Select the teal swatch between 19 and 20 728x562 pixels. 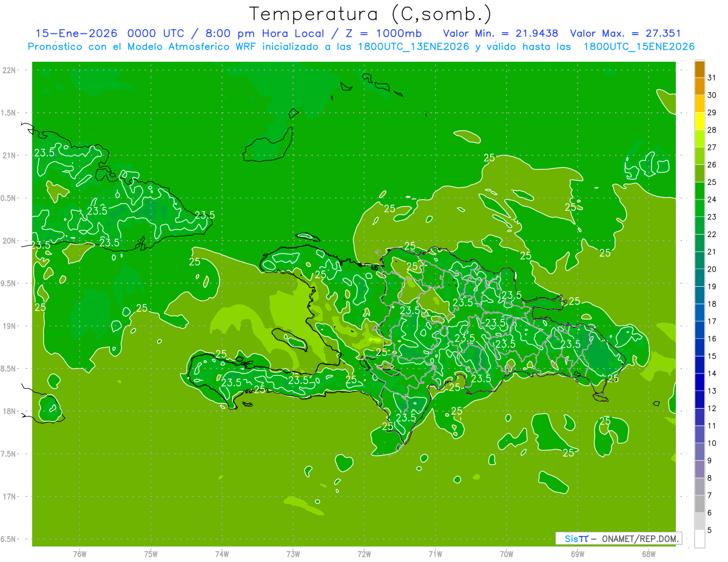[699, 278]
